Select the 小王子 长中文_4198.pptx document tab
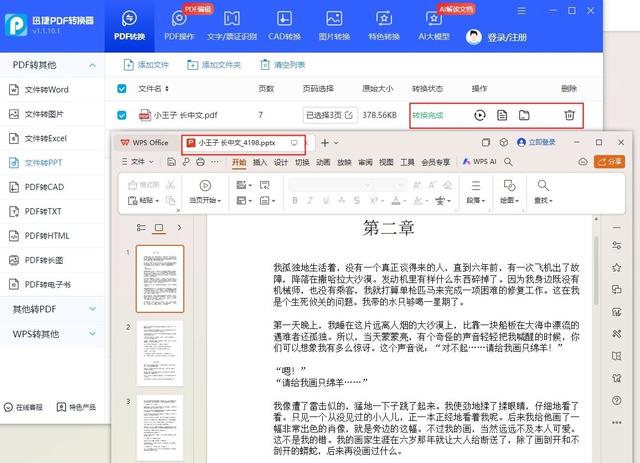 [x=243, y=143]
